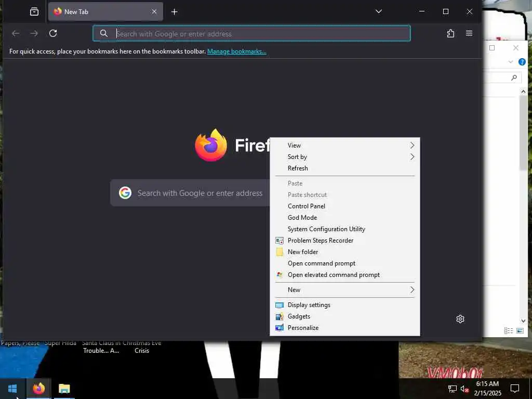The image size is (532, 399).
Task: Expand the New submenu arrow
Action: point(412,290)
